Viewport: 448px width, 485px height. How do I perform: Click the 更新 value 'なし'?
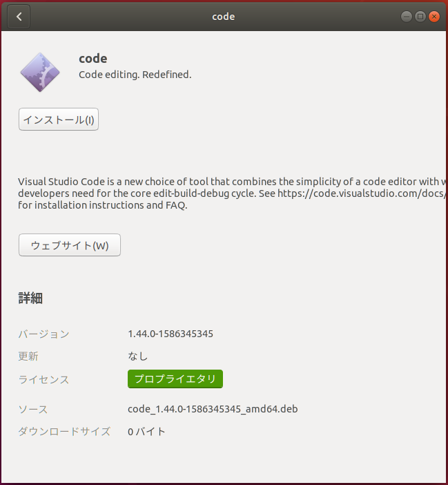(x=138, y=356)
